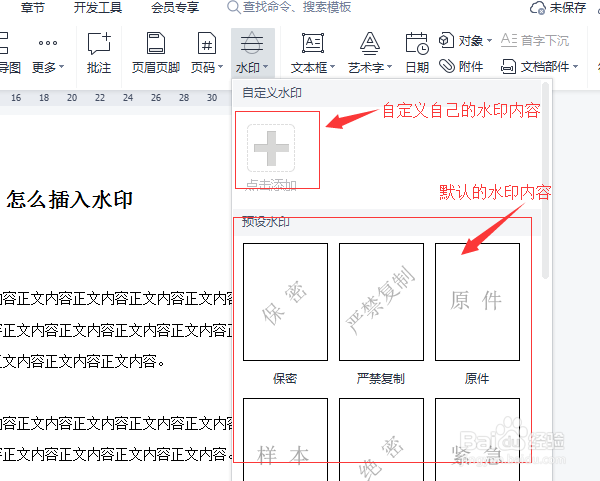
Task: Choose the 紧急 watermark thumbnail
Action: [x=478, y=439]
